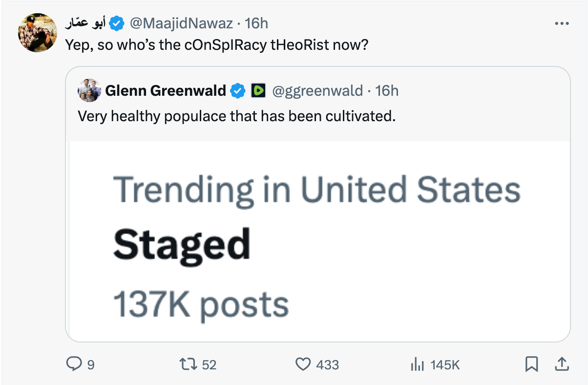Screen dimensions: 588x385
Task: Share the tweet via upload icon
Action: (x=562, y=364)
